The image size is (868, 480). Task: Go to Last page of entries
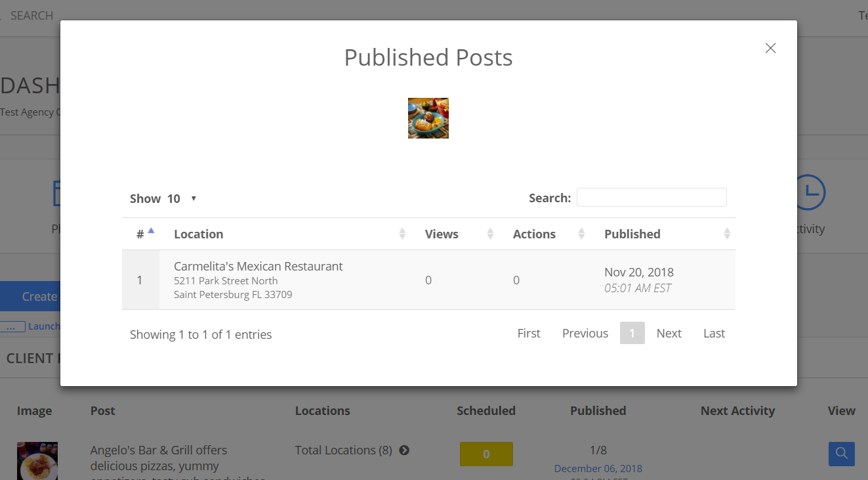click(714, 333)
